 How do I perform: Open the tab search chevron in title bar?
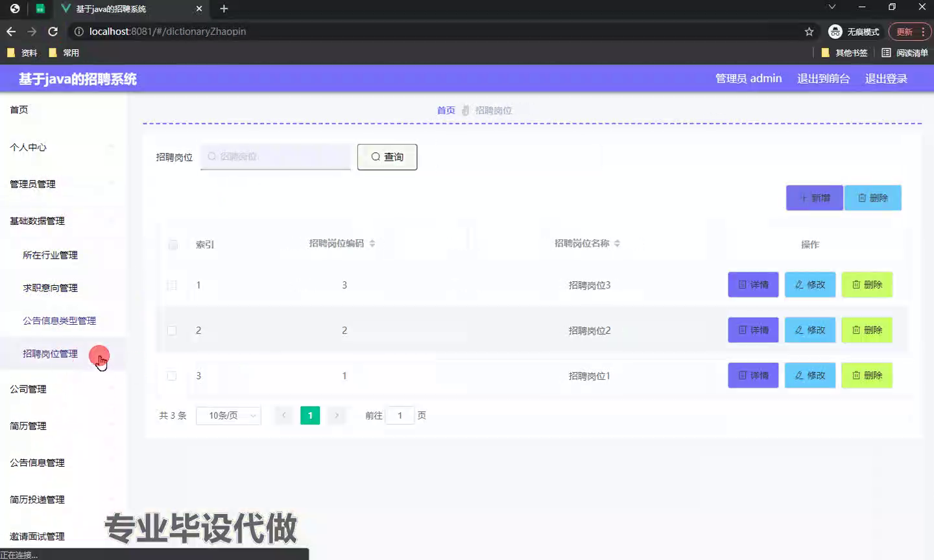[x=832, y=7]
